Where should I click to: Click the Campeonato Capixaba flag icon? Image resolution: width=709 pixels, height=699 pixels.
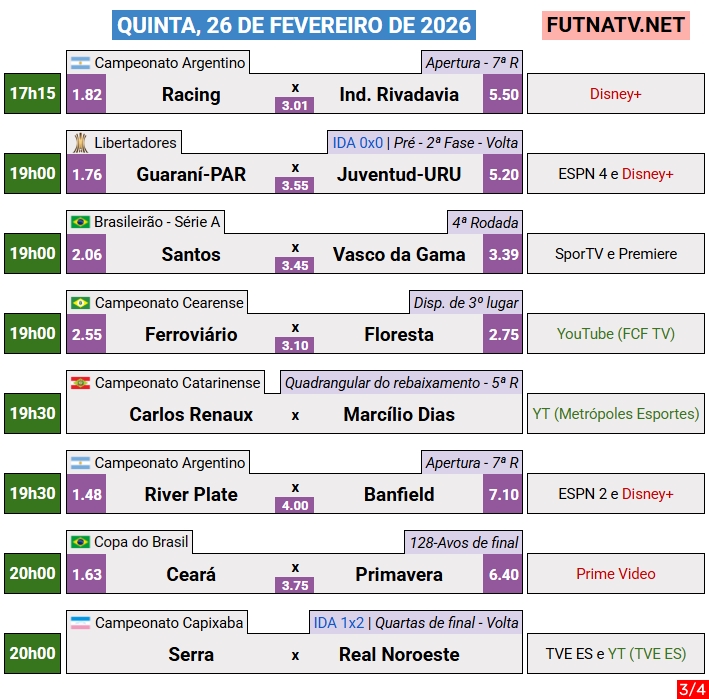(x=80, y=622)
